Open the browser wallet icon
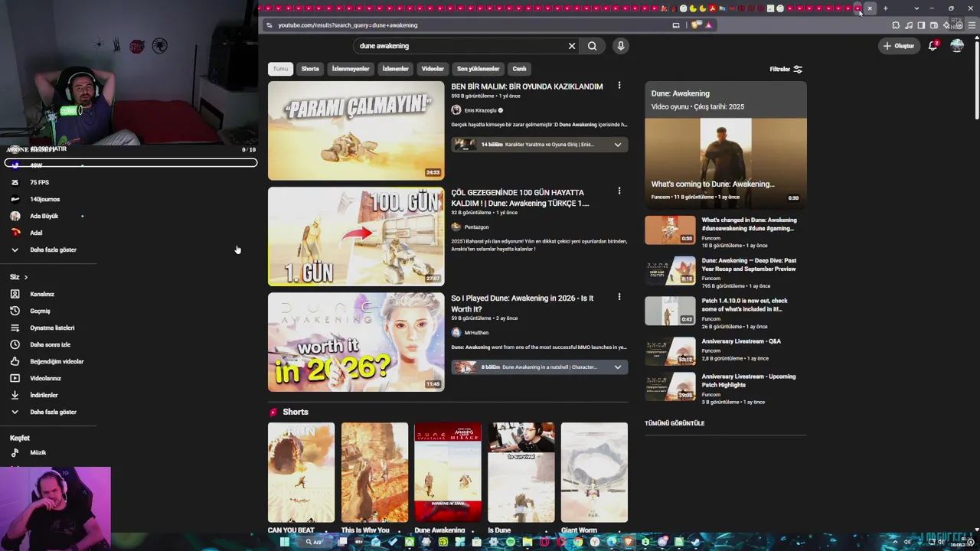 click(934, 25)
